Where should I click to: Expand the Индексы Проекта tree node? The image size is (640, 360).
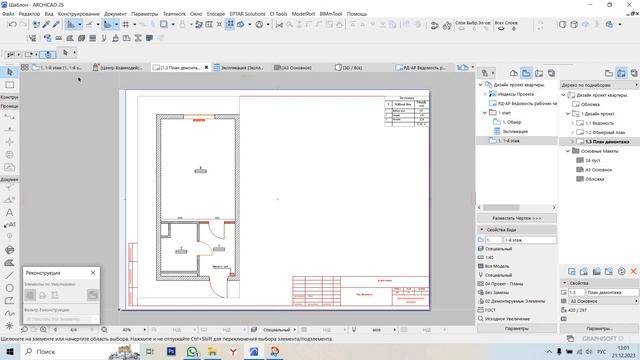(x=485, y=94)
